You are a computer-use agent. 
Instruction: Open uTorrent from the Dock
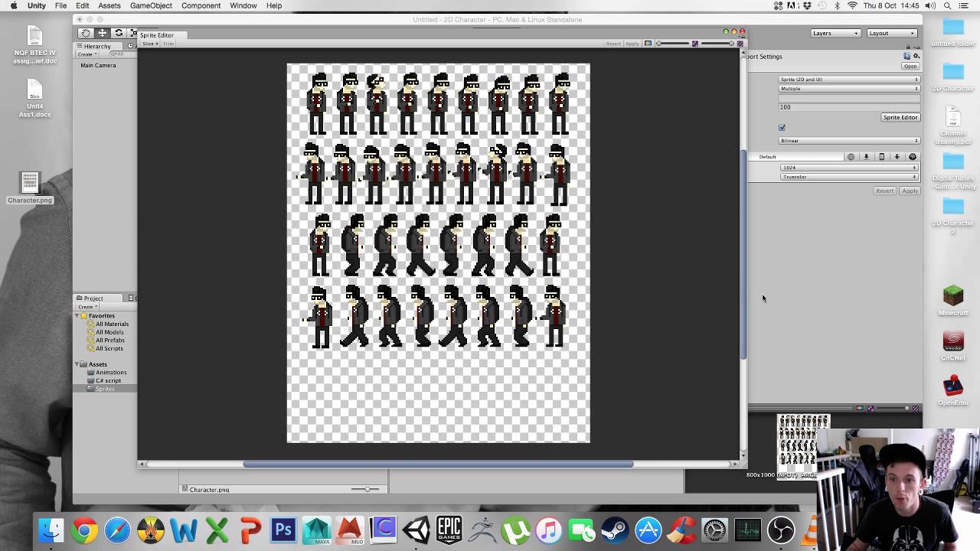(515, 530)
